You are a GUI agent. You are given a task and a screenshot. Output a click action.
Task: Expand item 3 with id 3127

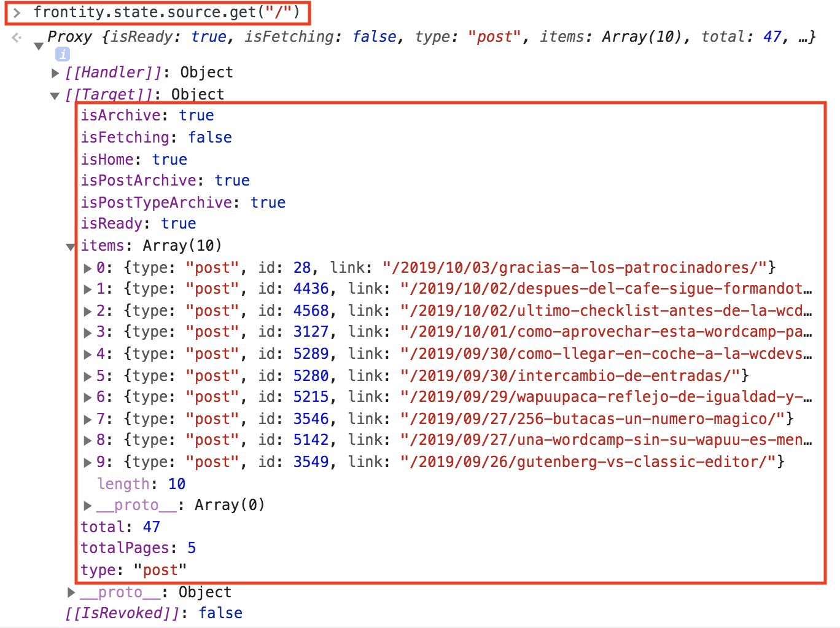pos(88,332)
